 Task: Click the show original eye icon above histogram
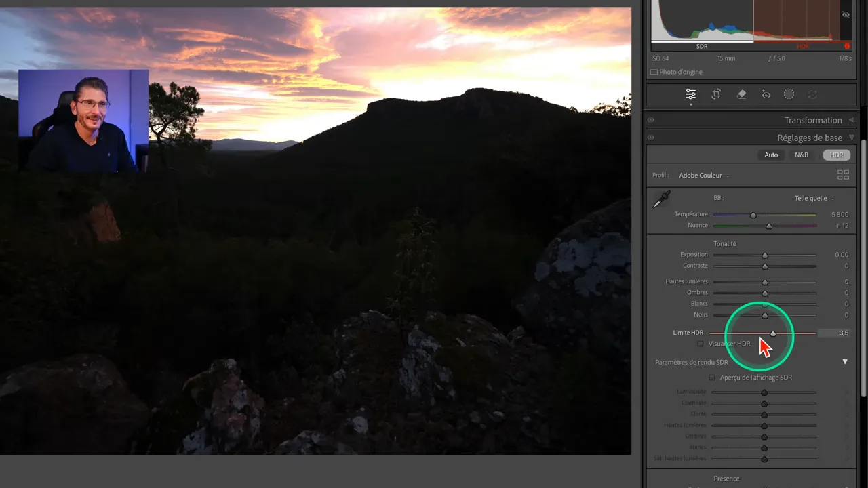(x=846, y=14)
